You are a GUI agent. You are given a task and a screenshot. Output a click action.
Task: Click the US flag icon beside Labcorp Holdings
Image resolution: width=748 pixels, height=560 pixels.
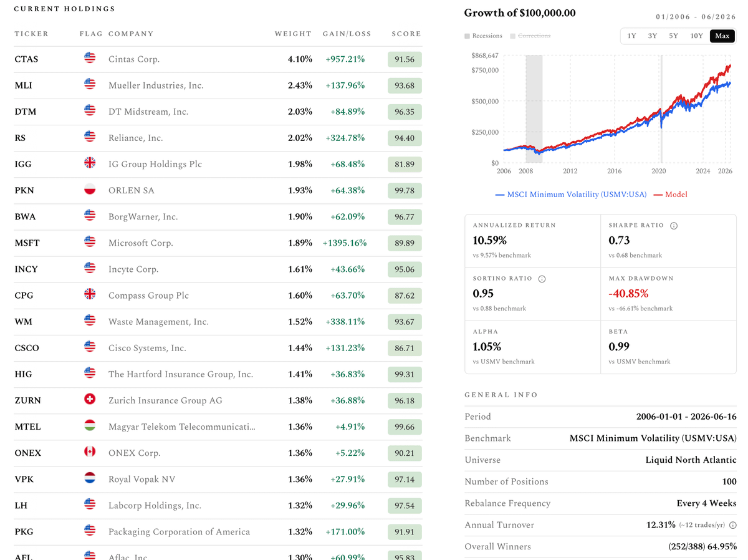90,504
